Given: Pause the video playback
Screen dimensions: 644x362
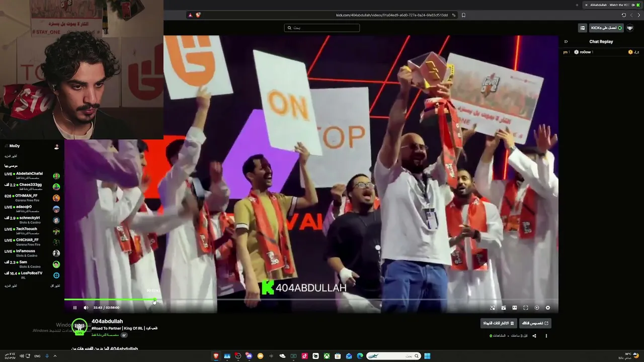Looking at the screenshot, I should click(75, 308).
